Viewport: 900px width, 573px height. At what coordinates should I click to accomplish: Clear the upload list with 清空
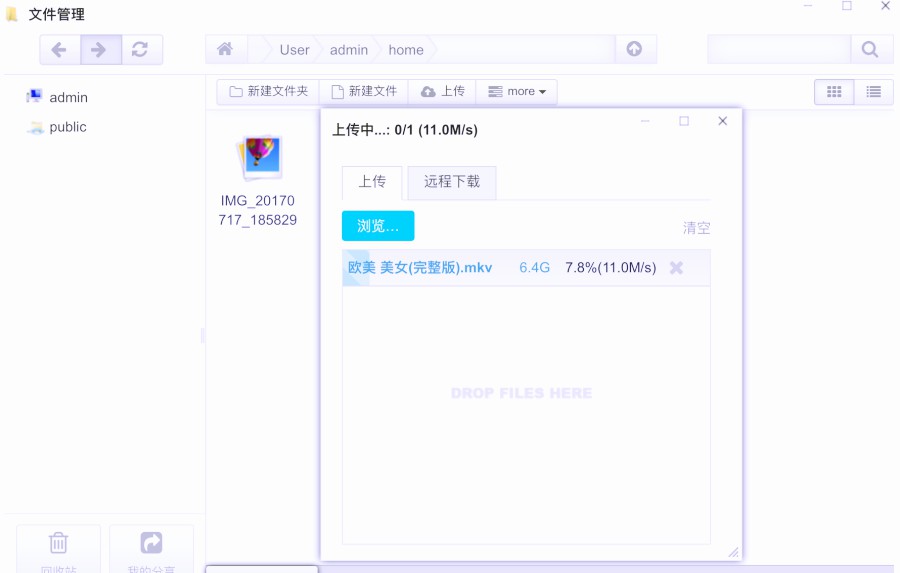point(696,228)
